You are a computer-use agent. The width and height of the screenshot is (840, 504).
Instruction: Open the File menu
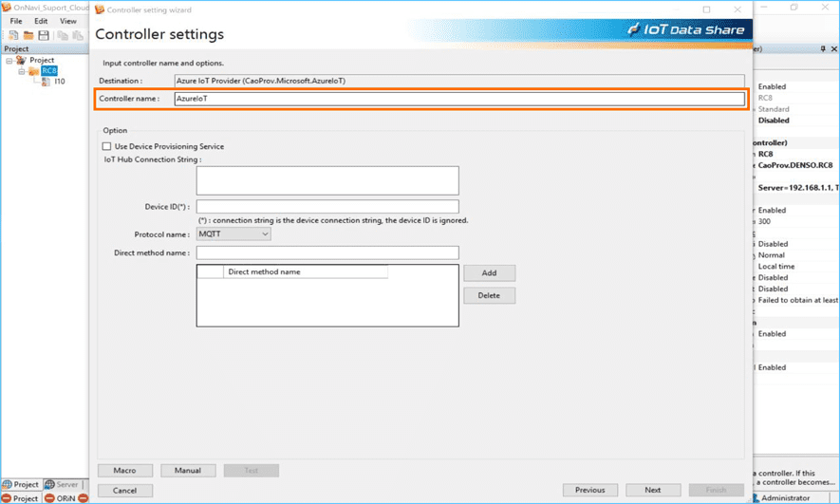(x=16, y=21)
